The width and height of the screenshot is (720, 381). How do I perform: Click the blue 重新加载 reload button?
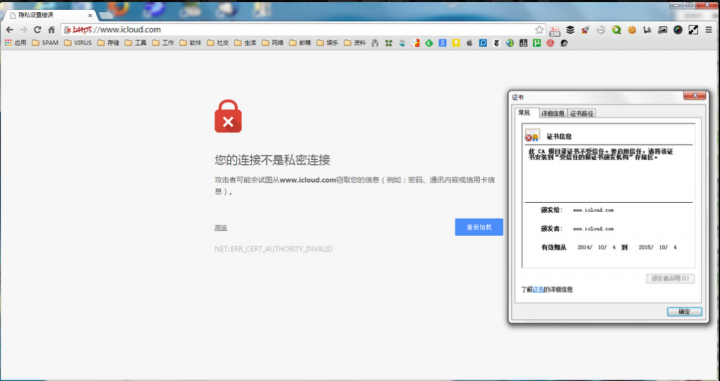click(479, 227)
